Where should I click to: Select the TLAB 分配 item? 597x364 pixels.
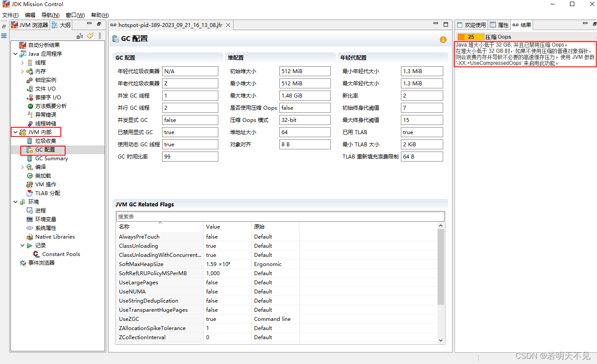point(49,193)
